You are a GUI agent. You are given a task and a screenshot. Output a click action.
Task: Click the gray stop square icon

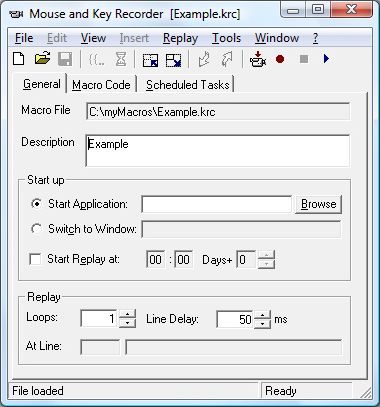point(304,59)
